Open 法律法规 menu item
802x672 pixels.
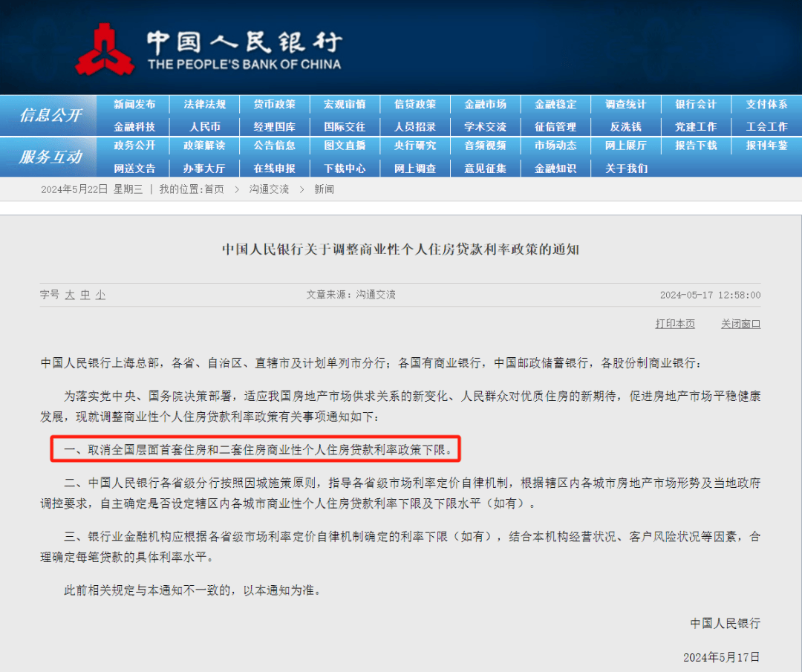pos(205,105)
